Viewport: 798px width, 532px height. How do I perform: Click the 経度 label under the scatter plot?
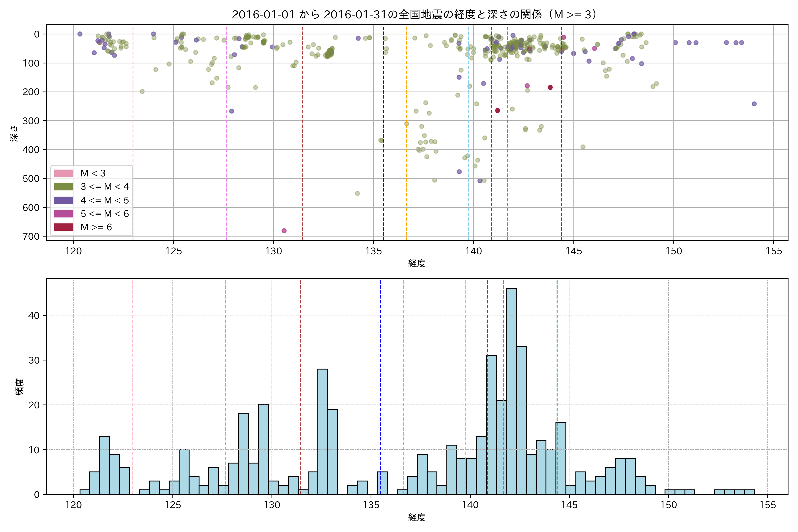point(417,263)
